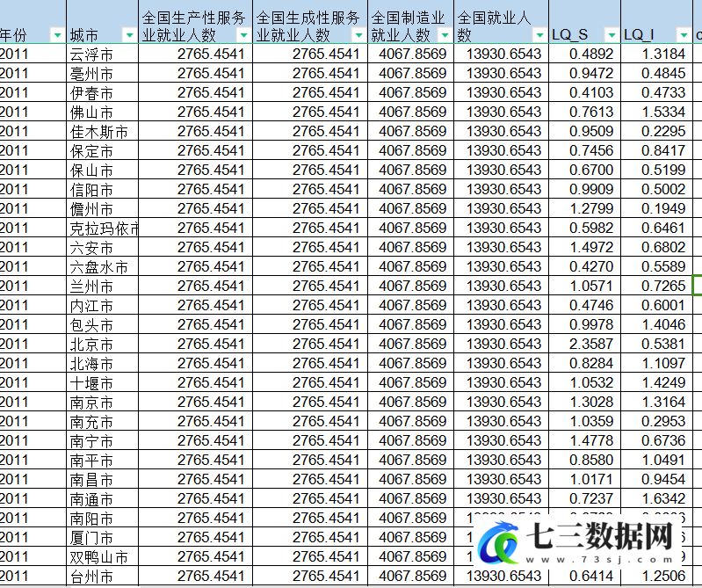Select the 南阳市 city cell
The image size is (702, 588).
tap(102, 519)
